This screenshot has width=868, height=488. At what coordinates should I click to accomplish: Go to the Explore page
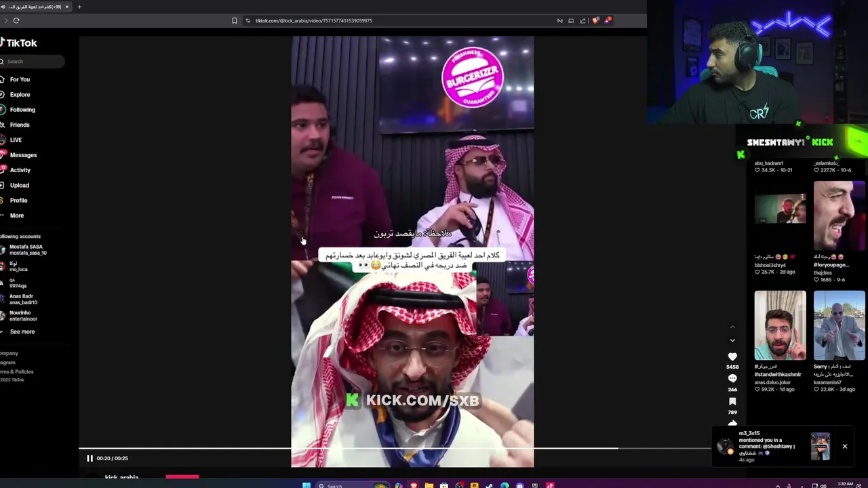[16, 95]
